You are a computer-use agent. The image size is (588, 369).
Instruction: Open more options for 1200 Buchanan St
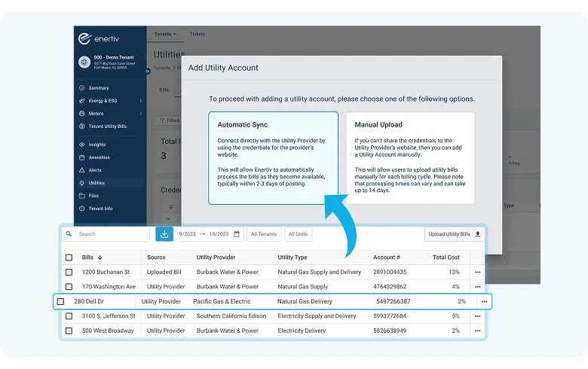477,272
